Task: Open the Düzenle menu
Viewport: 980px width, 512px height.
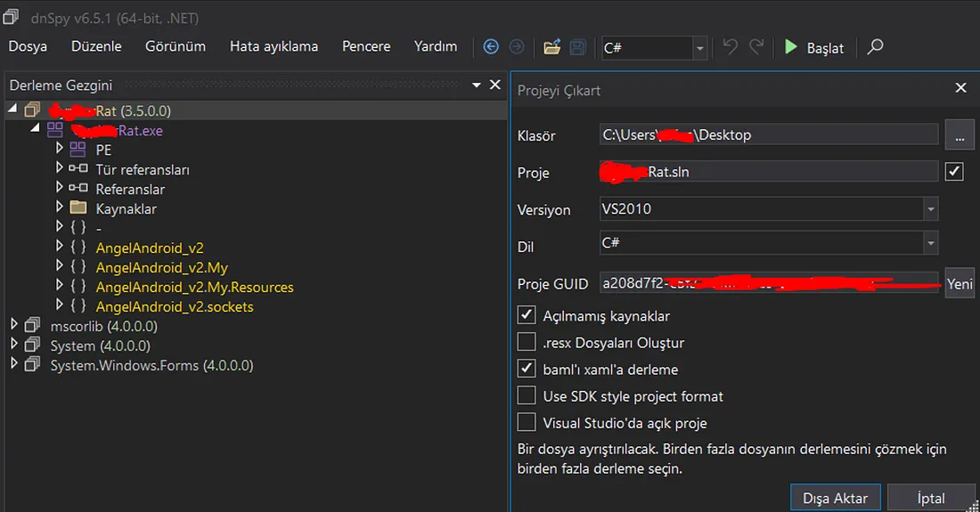Action: pyautogui.click(x=96, y=47)
